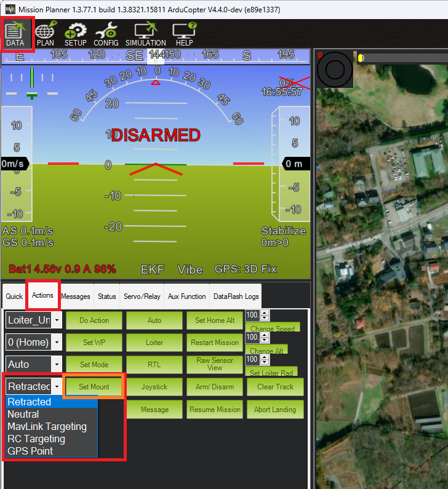Open the PLAN mission planning icon
The width and height of the screenshot is (448, 489).
tap(45, 33)
